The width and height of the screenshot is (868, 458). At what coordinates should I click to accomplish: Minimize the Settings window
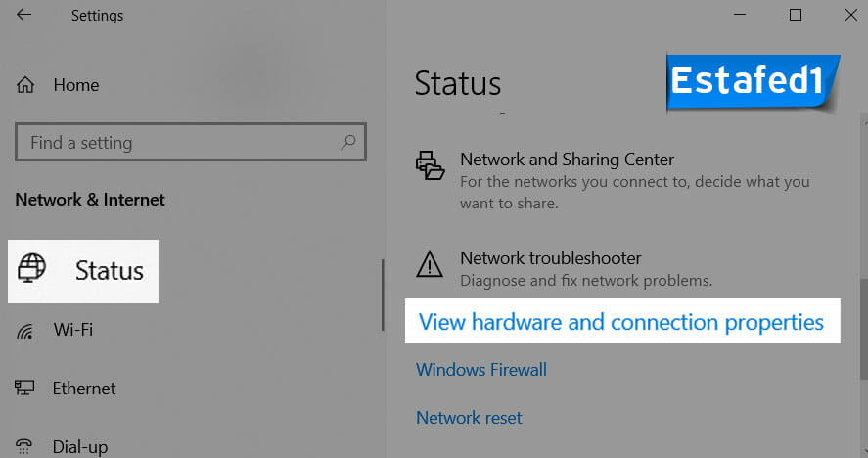click(740, 15)
